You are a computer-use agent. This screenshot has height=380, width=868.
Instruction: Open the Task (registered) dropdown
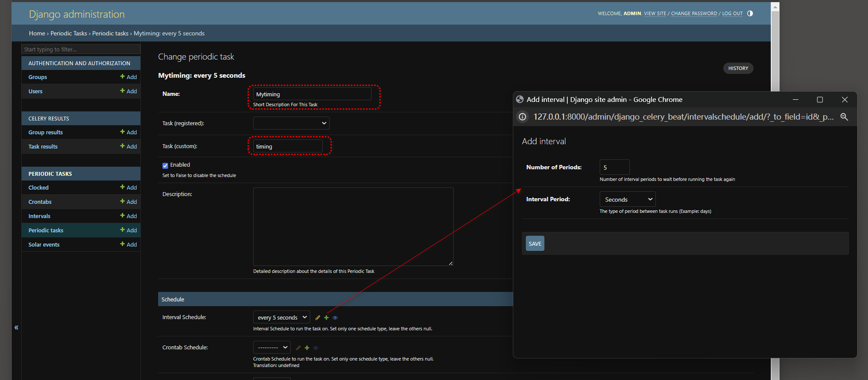291,123
